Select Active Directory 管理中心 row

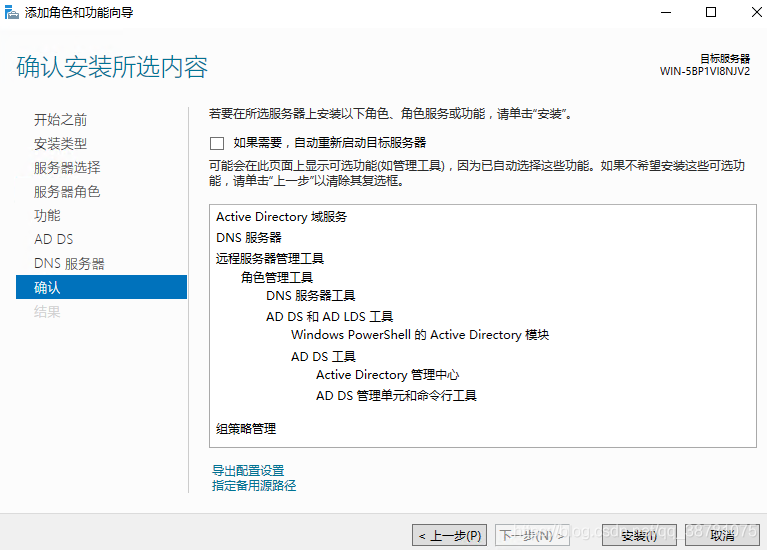pyautogui.click(x=387, y=375)
